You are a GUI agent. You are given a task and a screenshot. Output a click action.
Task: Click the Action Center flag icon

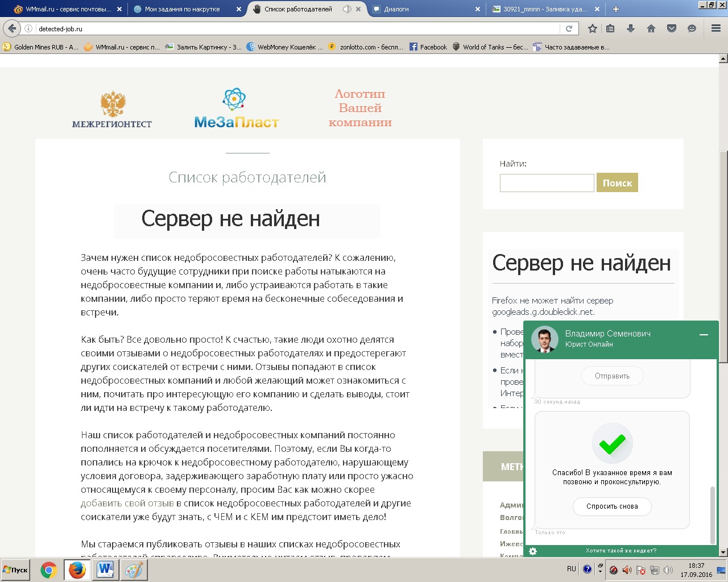point(640,569)
